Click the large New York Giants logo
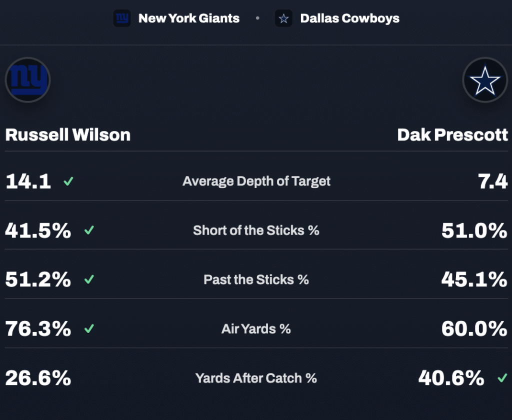Image resolution: width=512 pixels, height=420 pixels. [28, 80]
